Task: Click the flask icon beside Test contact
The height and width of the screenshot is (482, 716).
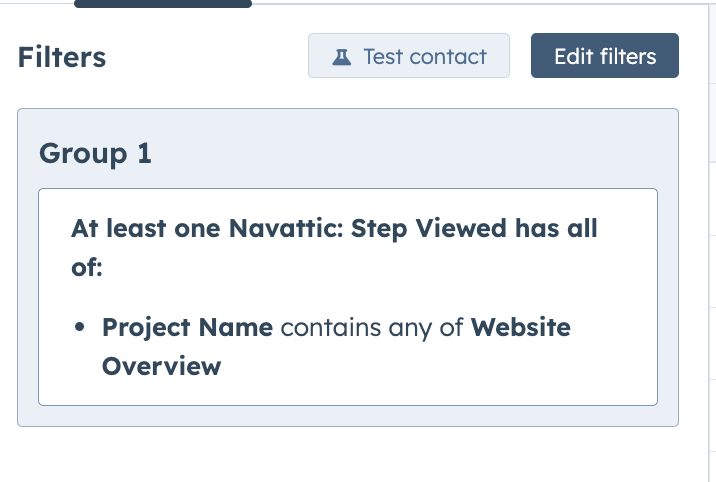Action: [342, 57]
